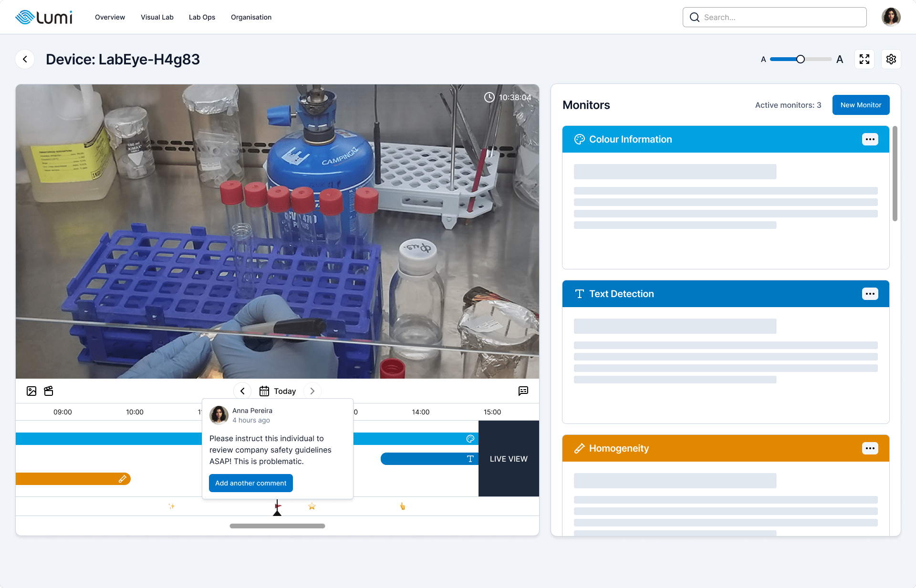The image size is (916, 588).
Task: Click the palette icon on Colour Information
Action: [x=579, y=139]
